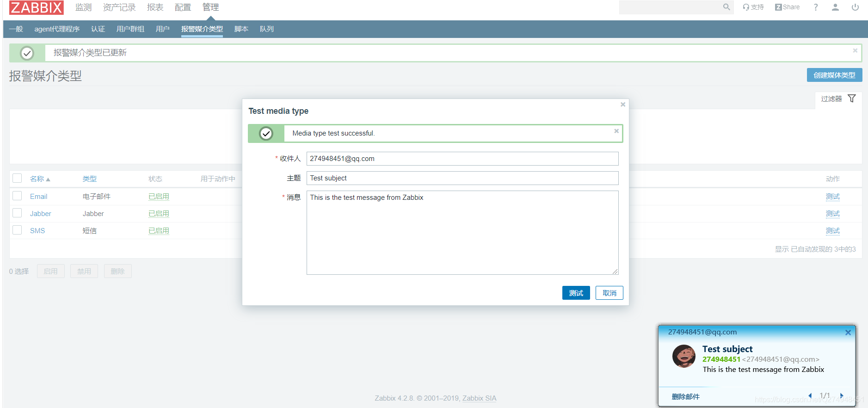Viewport: 868px width, 408px height.
Task: Dismiss the 'Media type test successful' message
Action: (616, 131)
